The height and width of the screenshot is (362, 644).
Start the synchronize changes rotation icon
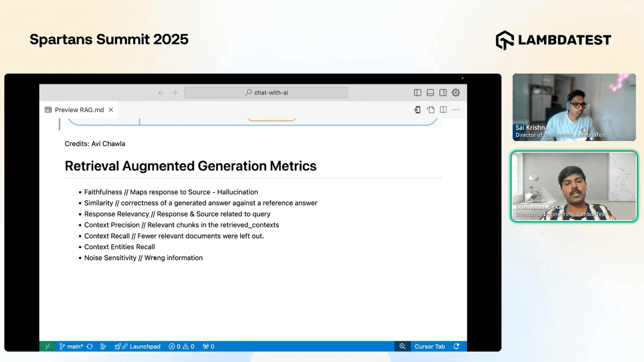tap(89, 346)
